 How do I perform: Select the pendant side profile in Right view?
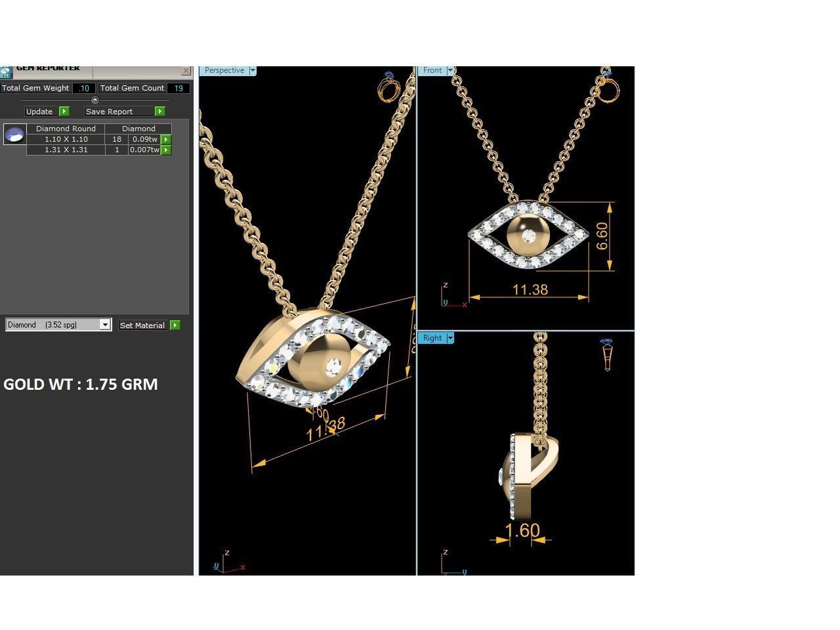528,476
